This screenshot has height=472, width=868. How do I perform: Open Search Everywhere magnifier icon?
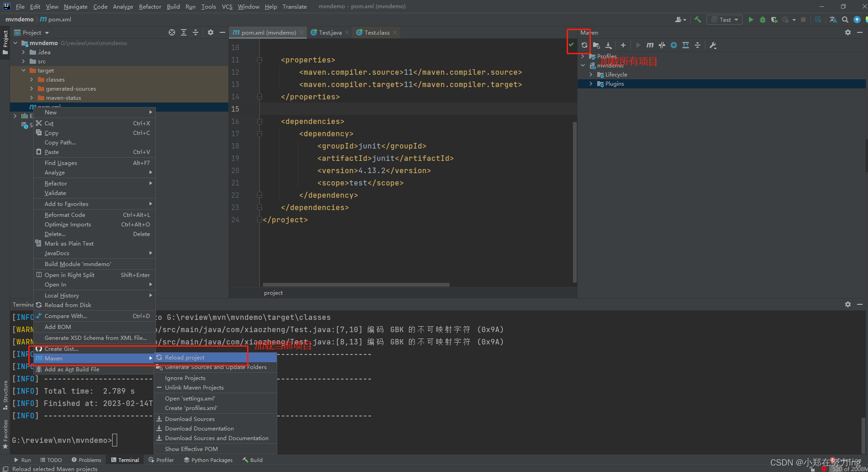point(845,20)
